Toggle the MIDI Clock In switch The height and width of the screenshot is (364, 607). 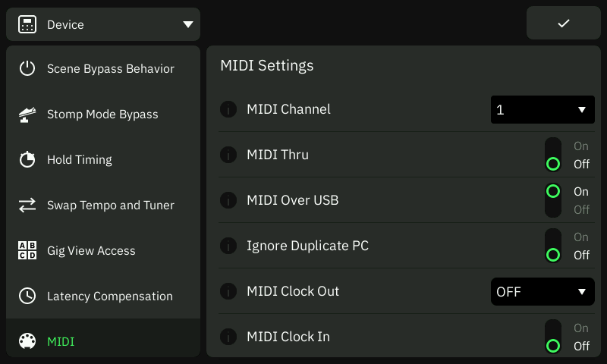tap(553, 337)
